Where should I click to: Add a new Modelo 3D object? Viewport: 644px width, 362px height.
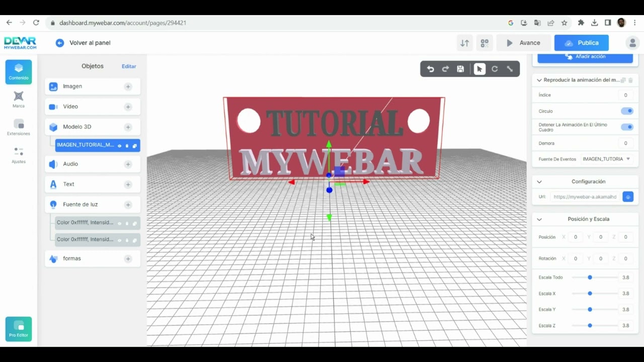click(128, 127)
